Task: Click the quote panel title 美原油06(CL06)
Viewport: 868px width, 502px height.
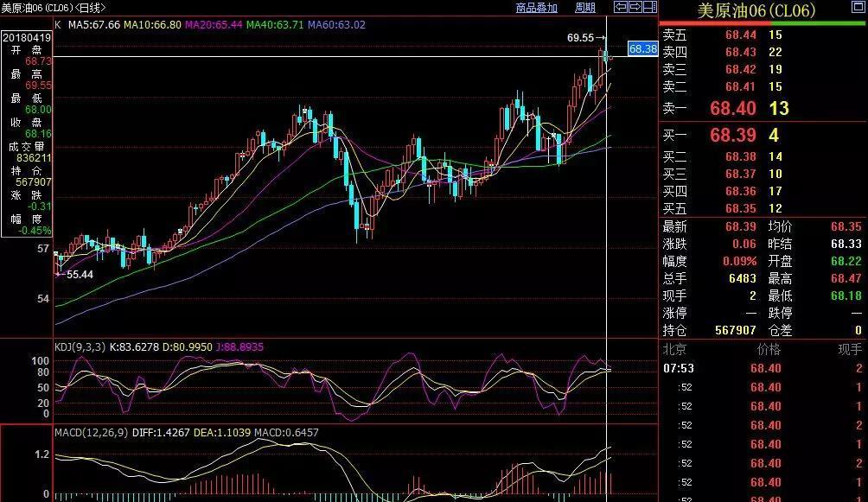Action: click(x=756, y=10)
